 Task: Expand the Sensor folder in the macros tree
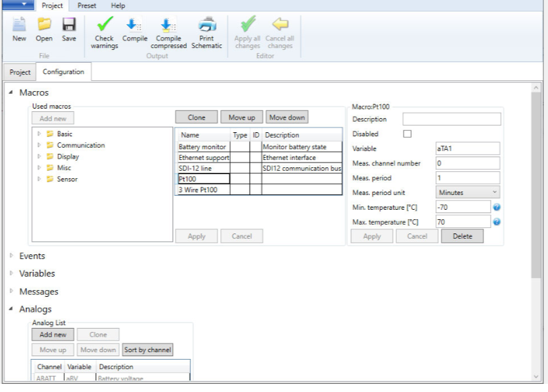(x=40, y=179)
